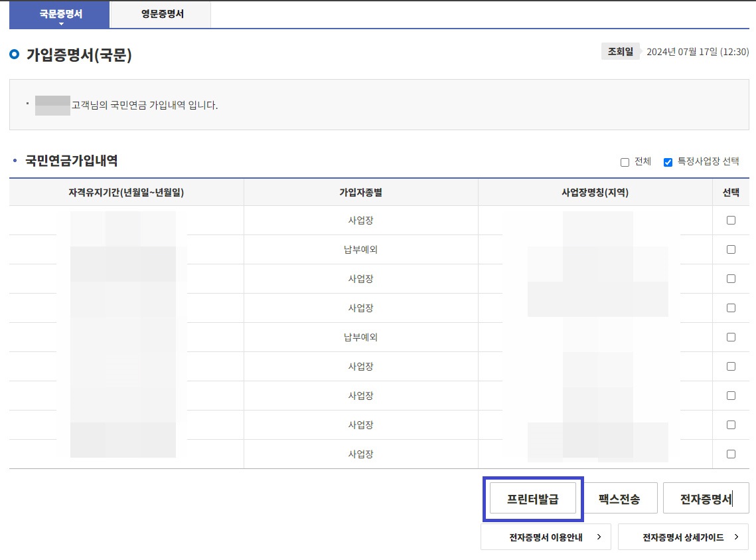756x560 pixels.
Task: Check the checkbox on the last table row
Action: [x=731, y=454]
